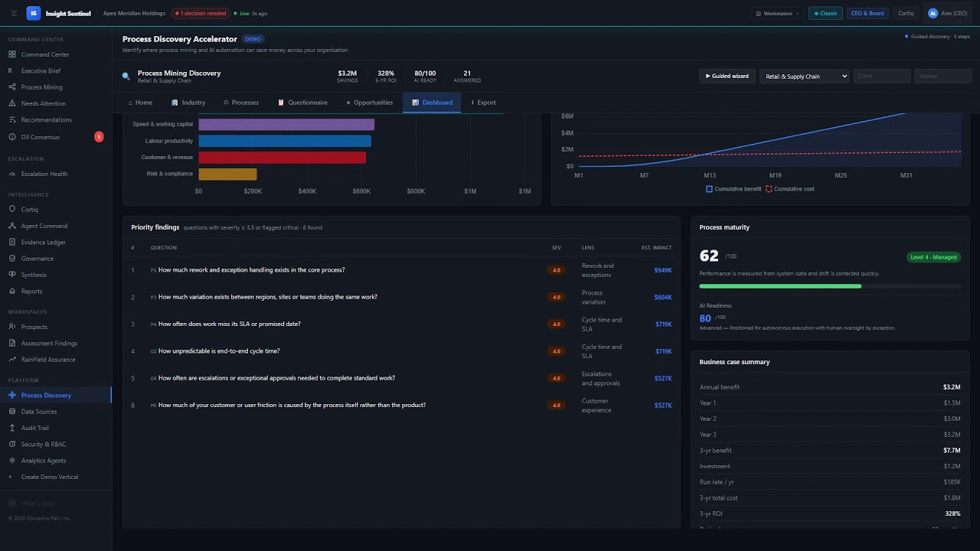Image resolution: width=980 pixels, height=551 pixels.
Task: Focus the Session input field
Action: pos(943,77)
